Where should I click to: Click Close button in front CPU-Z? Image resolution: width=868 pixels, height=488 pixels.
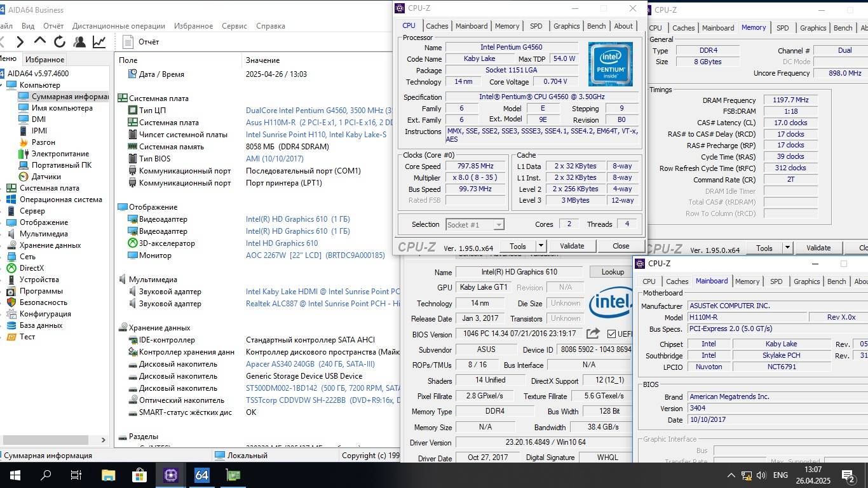[x=621, y=246]
